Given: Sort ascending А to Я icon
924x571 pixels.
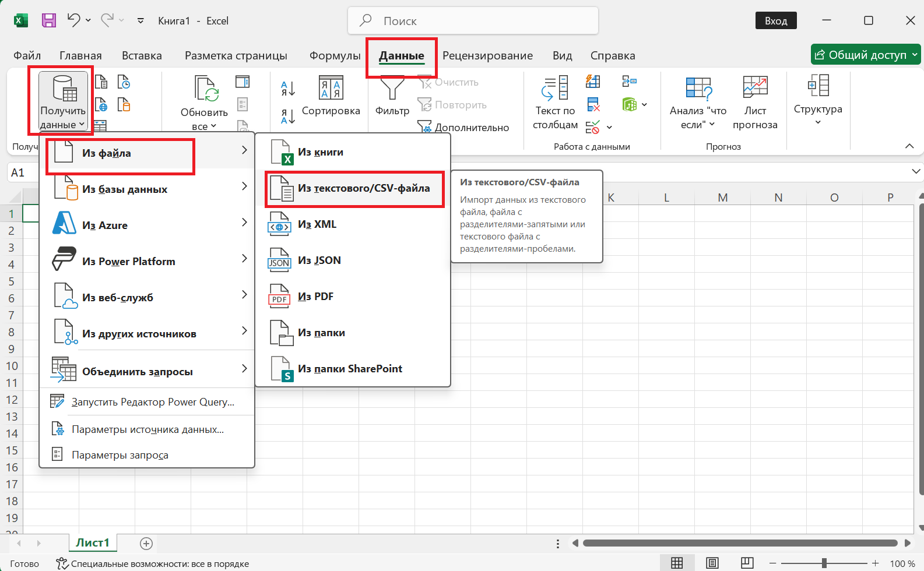Looking at the screenshot, I should [x=288, y=89].
